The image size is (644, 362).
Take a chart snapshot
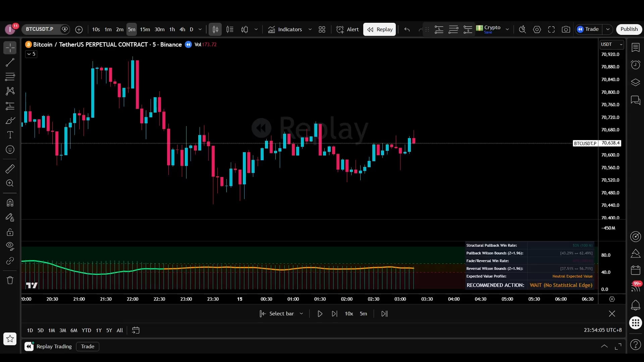(566, 29)
